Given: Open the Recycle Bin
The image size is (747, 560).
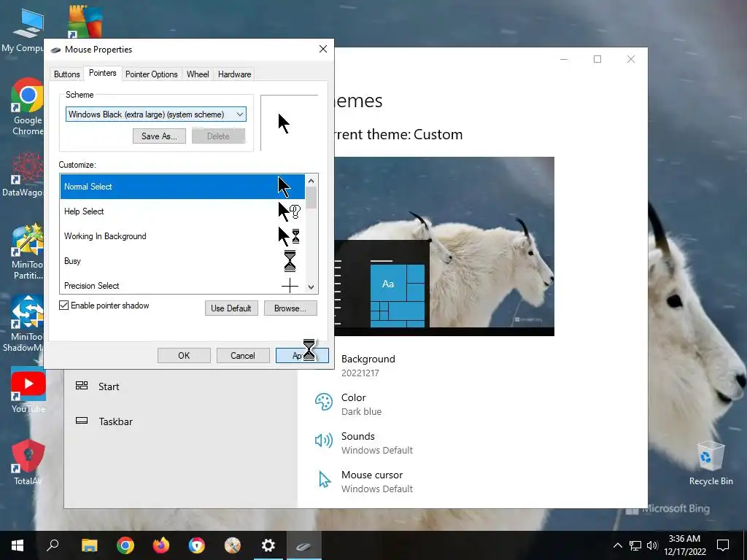Looking at the screenshot, I should click(x=711, y=463).
